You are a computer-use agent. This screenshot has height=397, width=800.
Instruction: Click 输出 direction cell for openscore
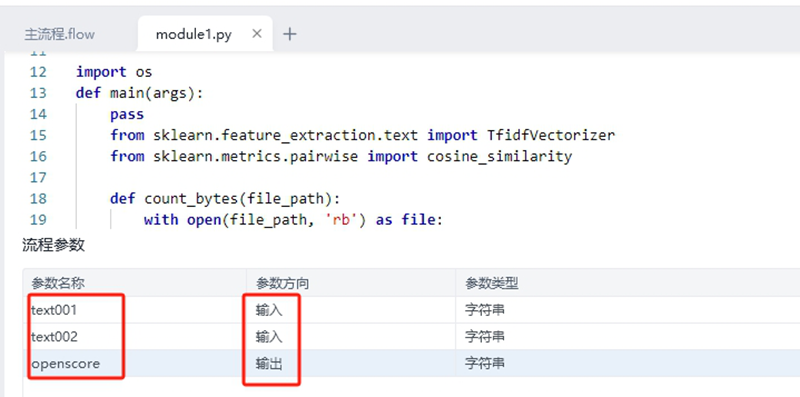point(352,364)
